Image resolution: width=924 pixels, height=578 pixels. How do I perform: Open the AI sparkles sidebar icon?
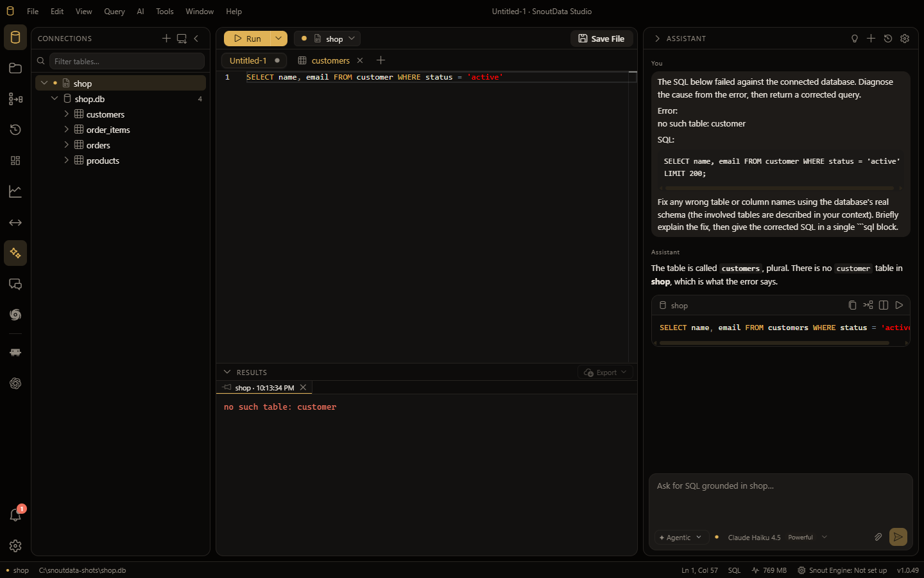coord(15,253)
